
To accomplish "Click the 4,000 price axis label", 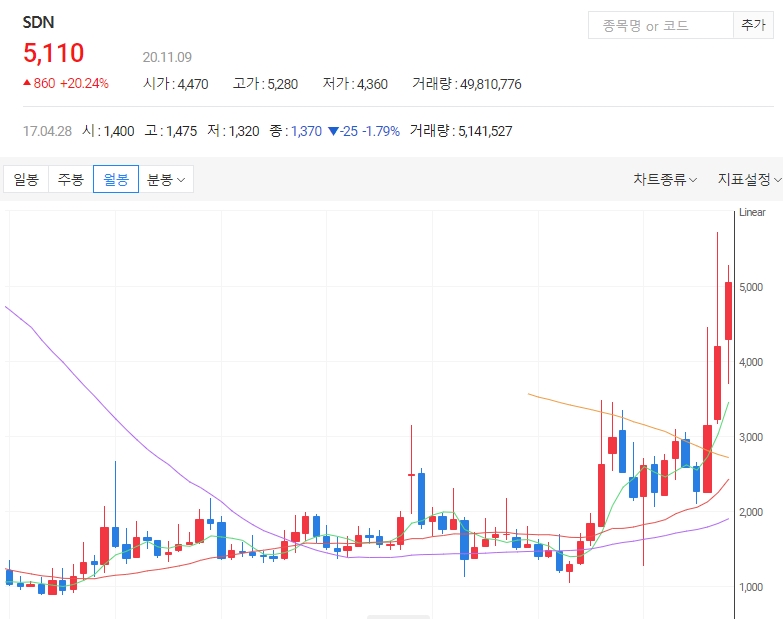I will point(751,362).
